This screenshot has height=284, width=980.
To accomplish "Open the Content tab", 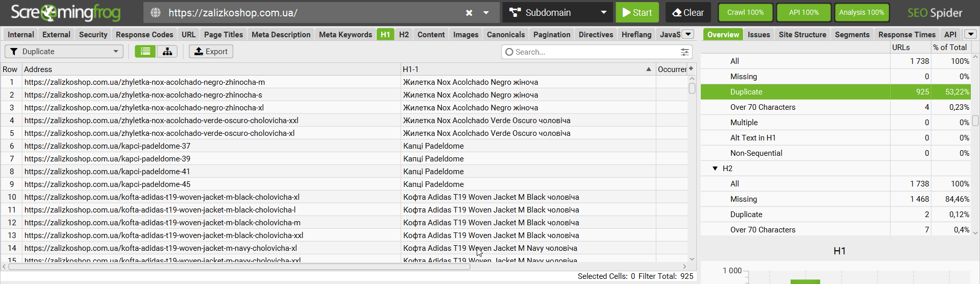I will click(x=431, y=34).
